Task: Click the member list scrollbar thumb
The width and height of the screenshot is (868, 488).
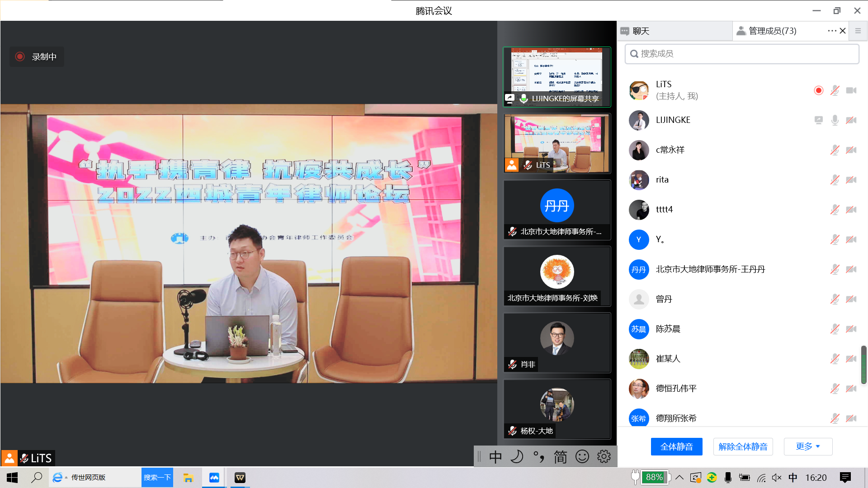Action: click(863, 365)
